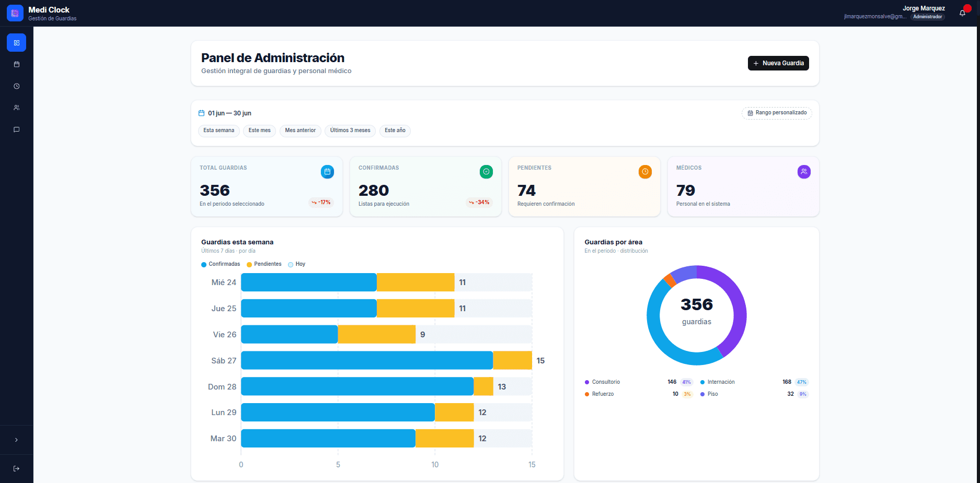Click the 79 médicos value
Image resolution: width=980 pixels, height=483 pixels.
pos(686,191)
